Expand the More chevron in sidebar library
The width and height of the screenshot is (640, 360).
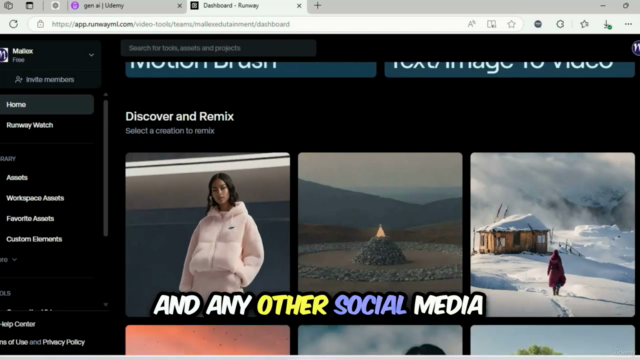[15, 260]
